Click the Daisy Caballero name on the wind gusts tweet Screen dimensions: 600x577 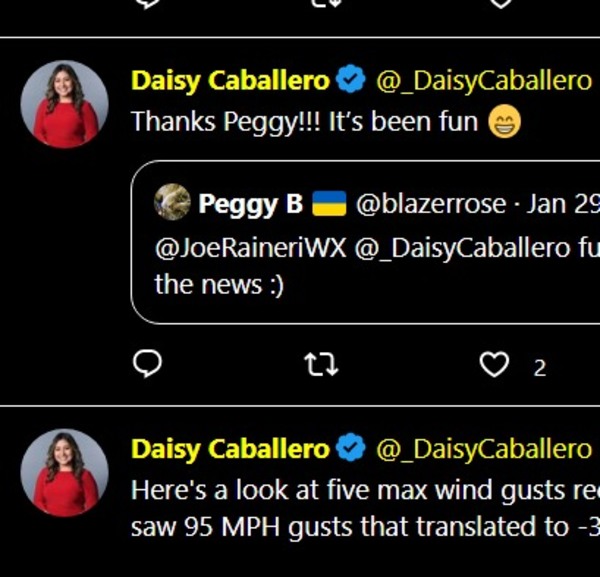point(230,450)
